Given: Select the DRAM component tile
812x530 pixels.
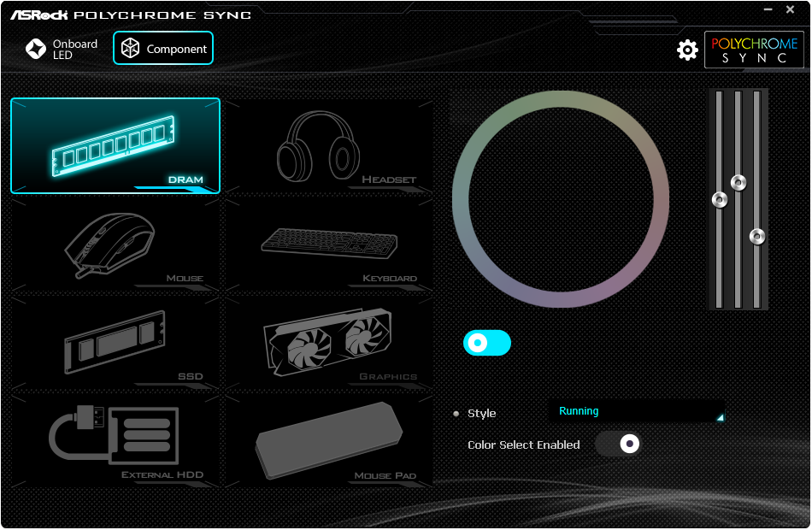Looking at the screenshot, I should click(x=115, y=145).
